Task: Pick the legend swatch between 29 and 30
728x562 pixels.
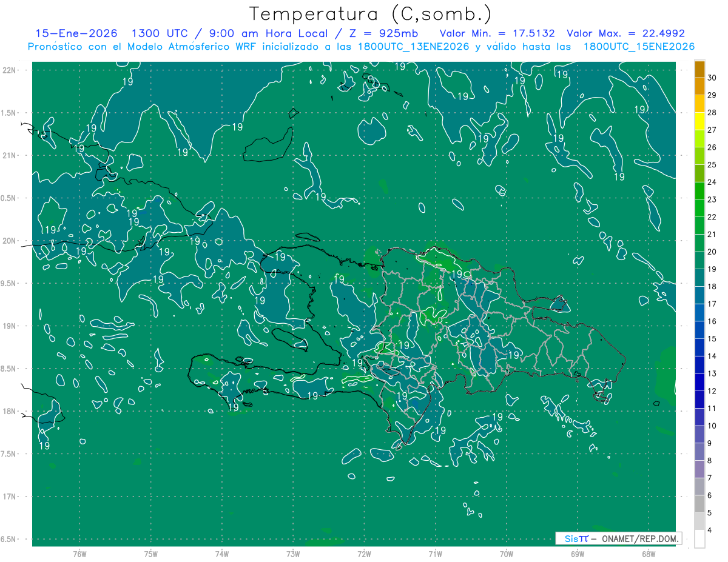Action: click(x=699, y=87)
